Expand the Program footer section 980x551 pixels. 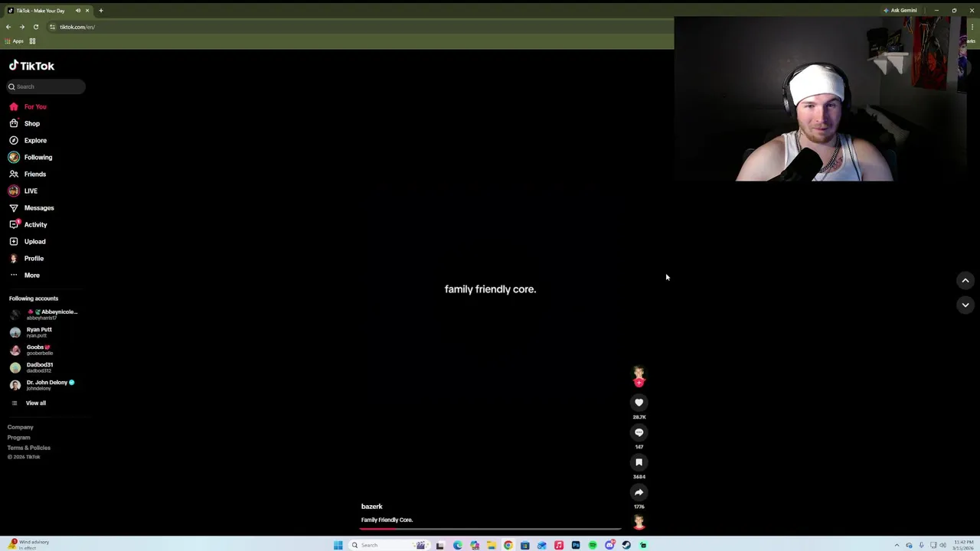pyautogui.click(x=19, y=438)
